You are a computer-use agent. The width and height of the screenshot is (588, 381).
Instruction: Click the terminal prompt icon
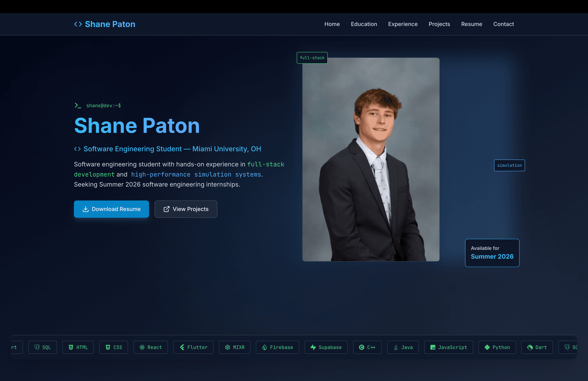point(78,105)
